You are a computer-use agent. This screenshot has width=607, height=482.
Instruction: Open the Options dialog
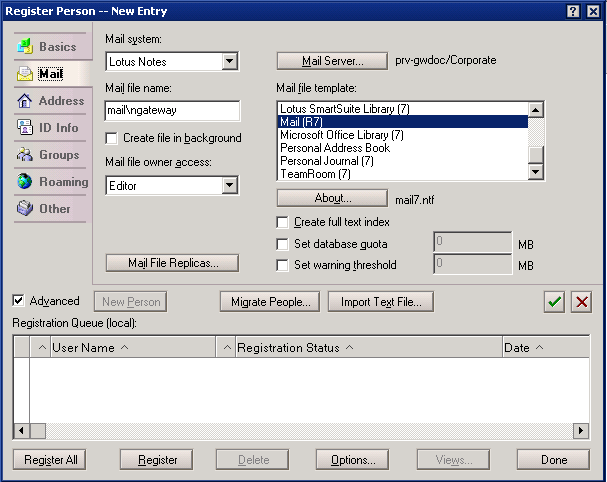352,460
